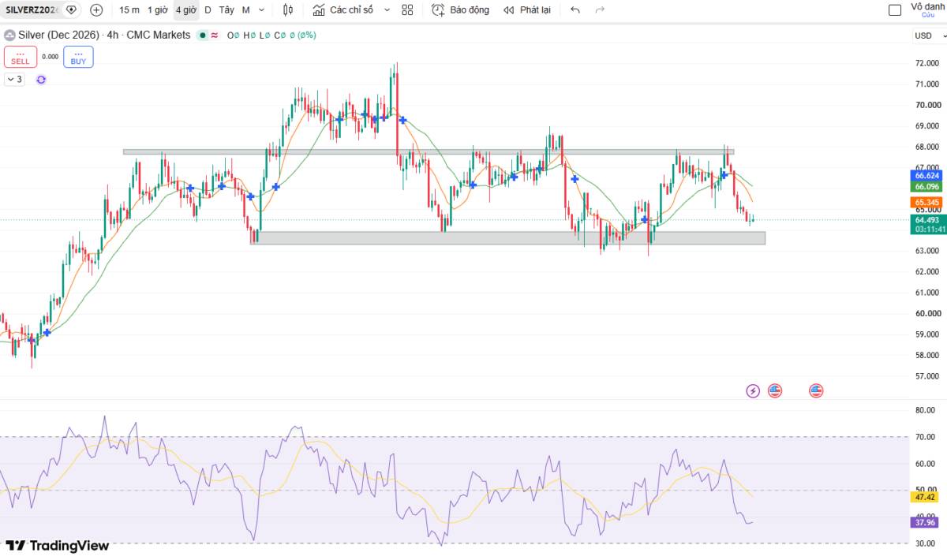Click the blue price label 66.624

click(926, 175)
